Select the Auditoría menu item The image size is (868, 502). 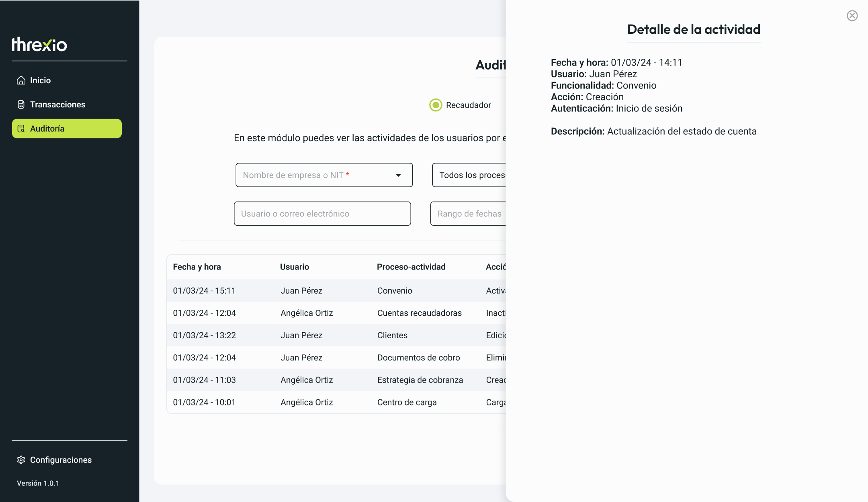coord(67,128)
